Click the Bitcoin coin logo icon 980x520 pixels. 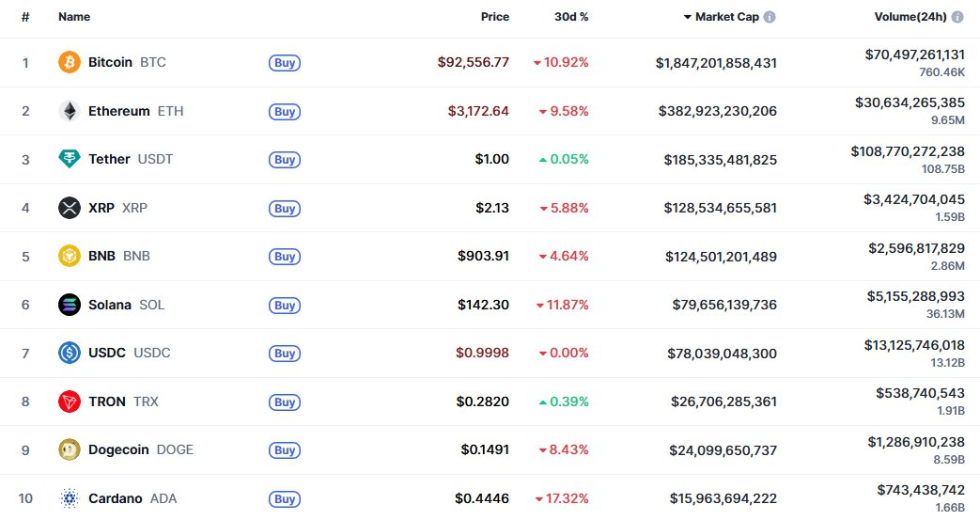point(70,62)
